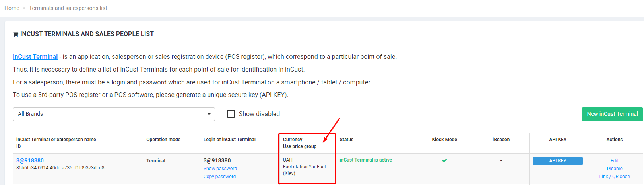644x185 pixels.
Task: Click the Currency column header
Action: pos(293,140)
